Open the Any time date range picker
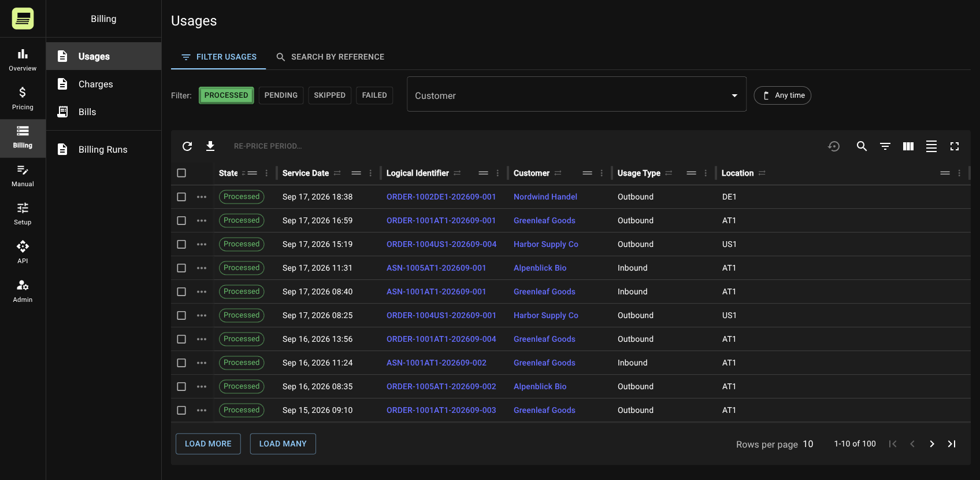The width and height of the screenshot is (980, 480). point(782,95)
